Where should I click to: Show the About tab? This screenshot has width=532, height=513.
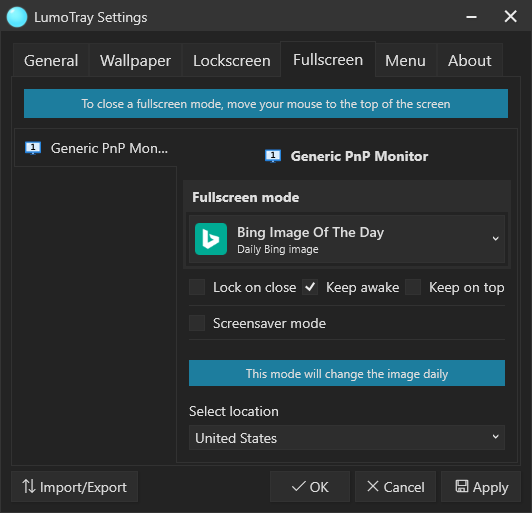pyautogui.click(x=470, y=60)
